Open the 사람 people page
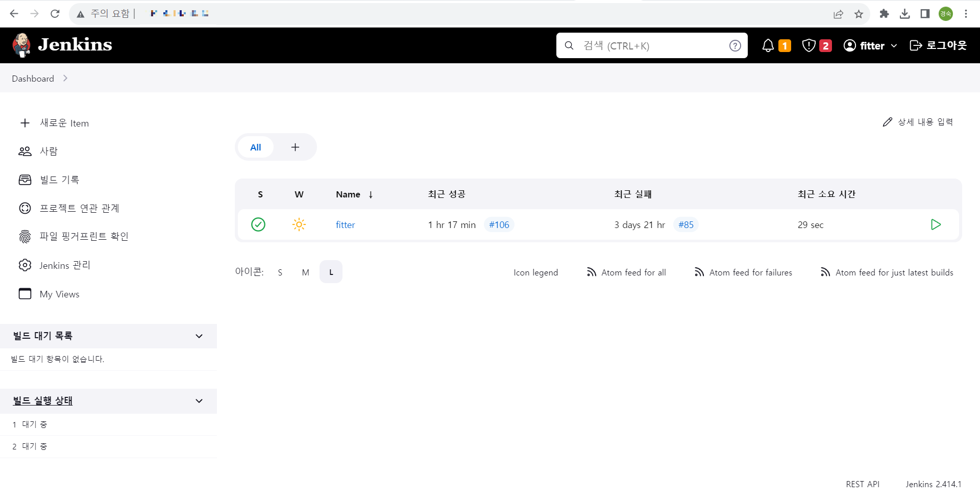The height and width of the screenshot is (504, 980). pyautogui.click(x=38, y=152)
